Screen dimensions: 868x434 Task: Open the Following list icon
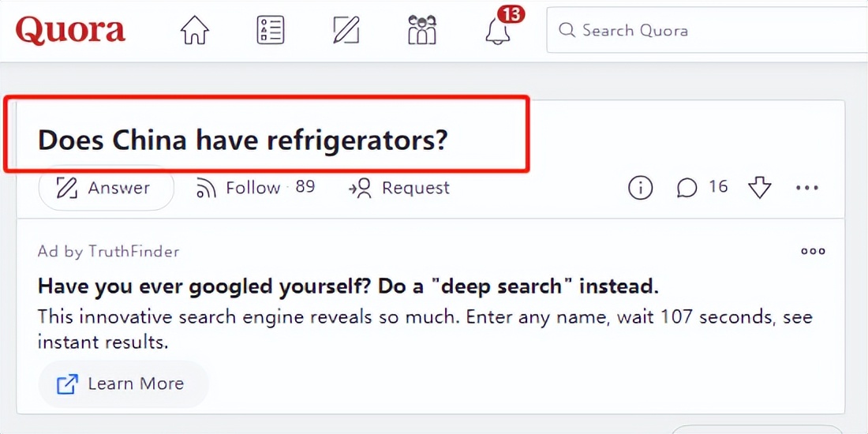click(270, 30)
